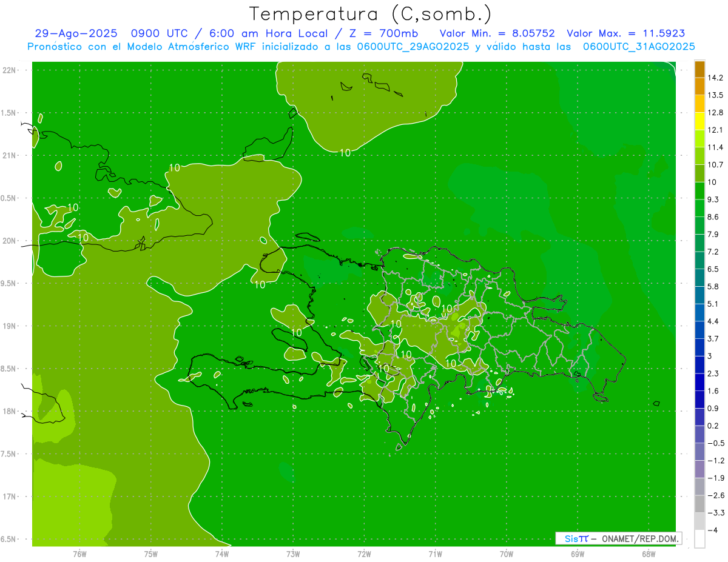The width and height of the screenshot is (728, 562).
Task: Click the "19N" latitude axis label
Action: point(9,326)
